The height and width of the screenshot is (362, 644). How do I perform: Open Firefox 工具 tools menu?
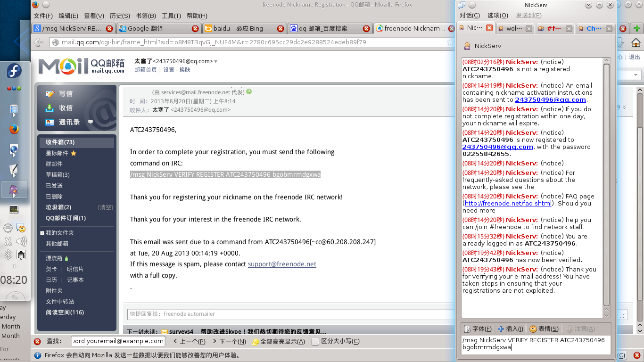[171, 16]
